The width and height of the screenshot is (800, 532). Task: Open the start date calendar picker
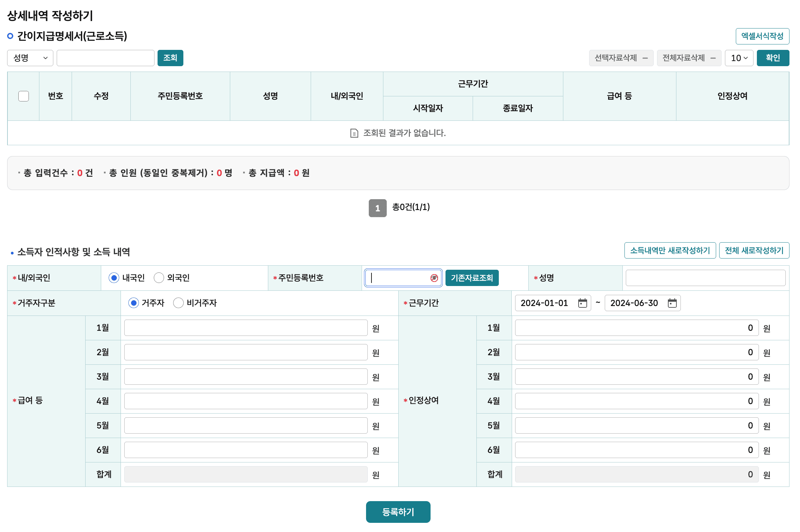[582, 303]
